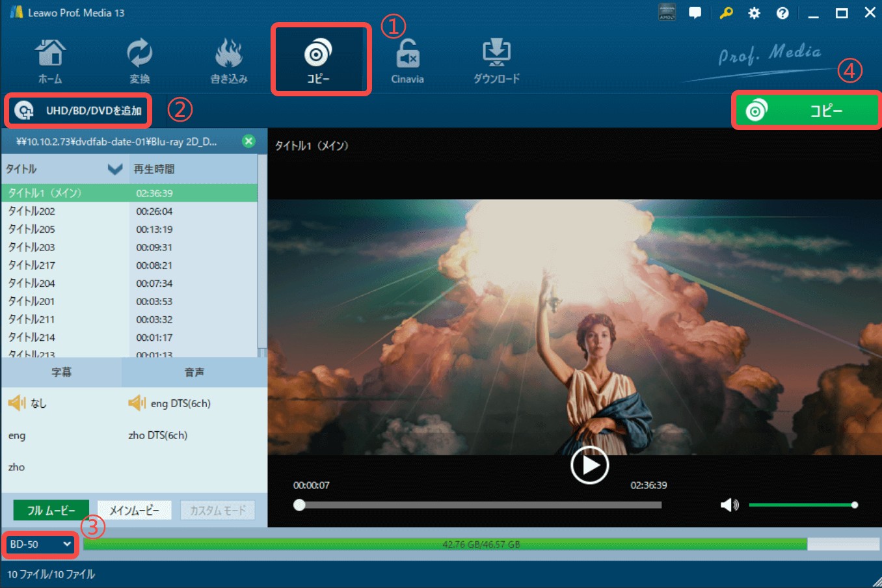Select タイトル1 (メイン) row

129,193
